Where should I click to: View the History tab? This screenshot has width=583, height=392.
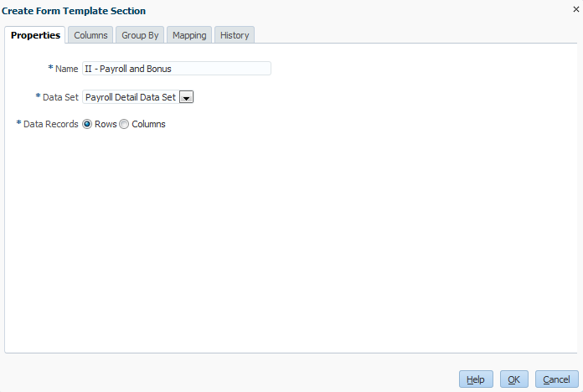coord(235,35)
